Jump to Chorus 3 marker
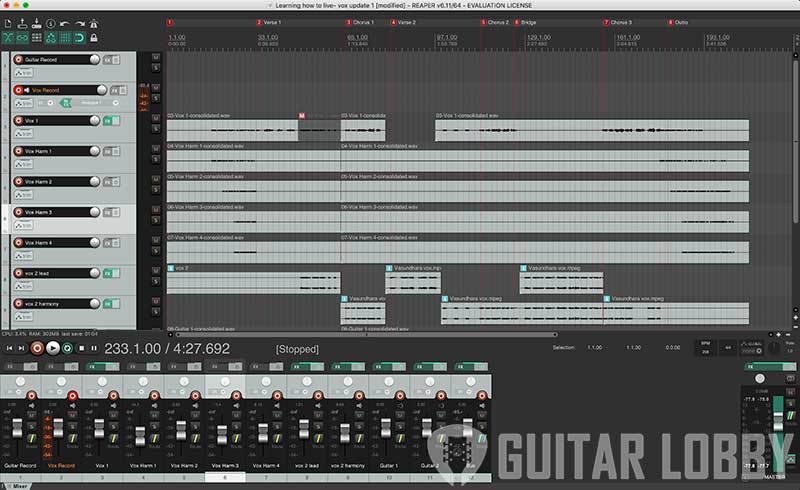Screen dimensions: 800x490 click(x=618, y=22)
